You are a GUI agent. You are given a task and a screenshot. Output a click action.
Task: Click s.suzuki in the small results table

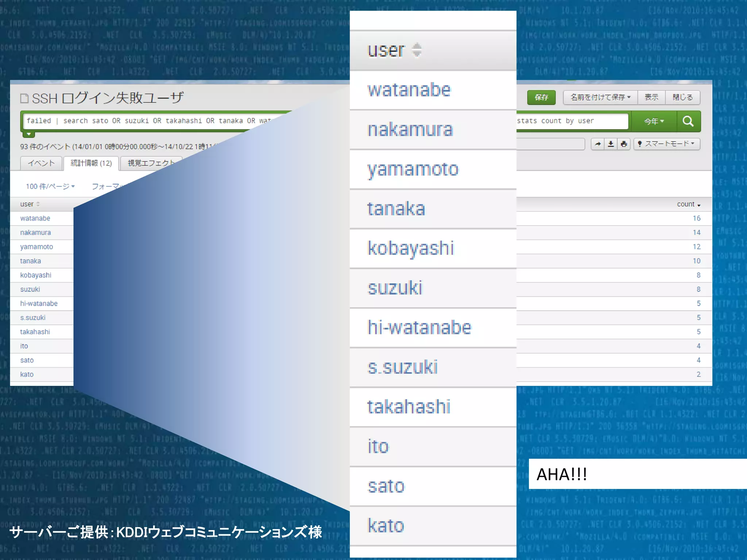point(33,318)
